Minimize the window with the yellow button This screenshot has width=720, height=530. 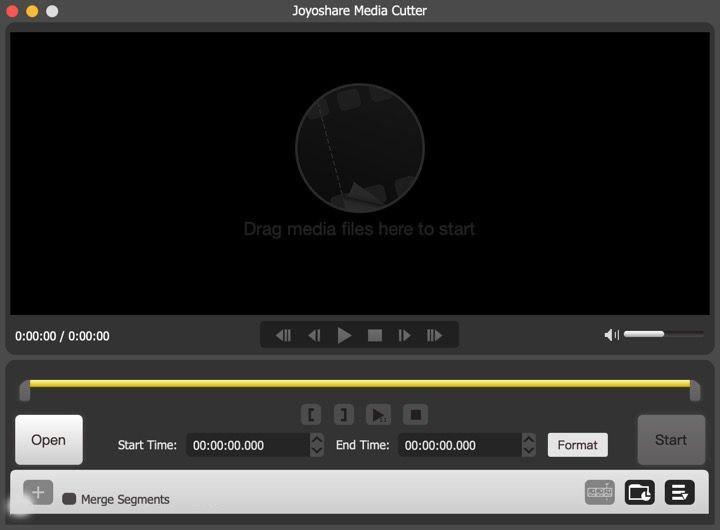coord(32,11)
